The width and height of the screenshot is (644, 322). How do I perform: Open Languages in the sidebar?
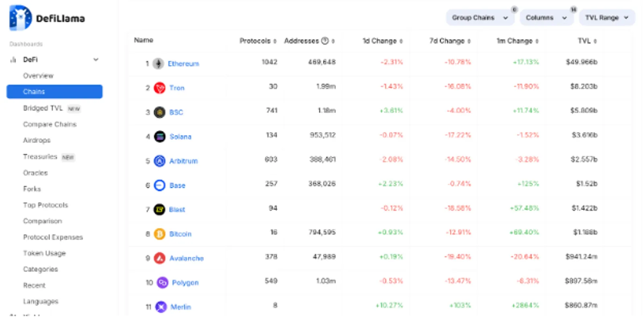coord(41,301)
